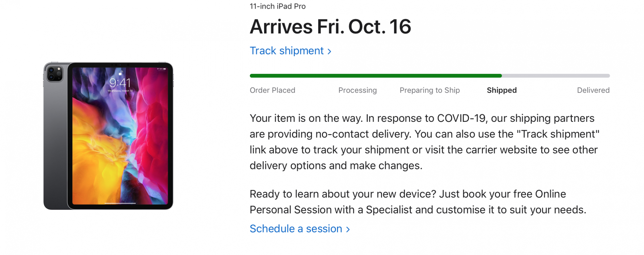This screenshot has height=255, width=644.
Task: Click the green filled part of progress bar
Action: pos(375,76)
